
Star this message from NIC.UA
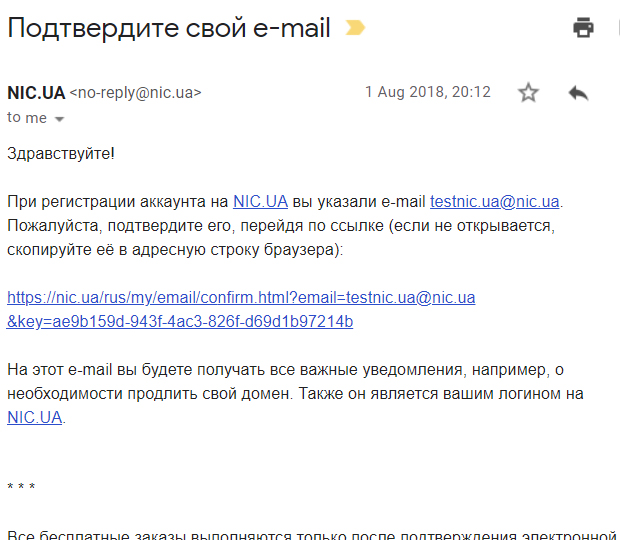(x=528, y=93)
